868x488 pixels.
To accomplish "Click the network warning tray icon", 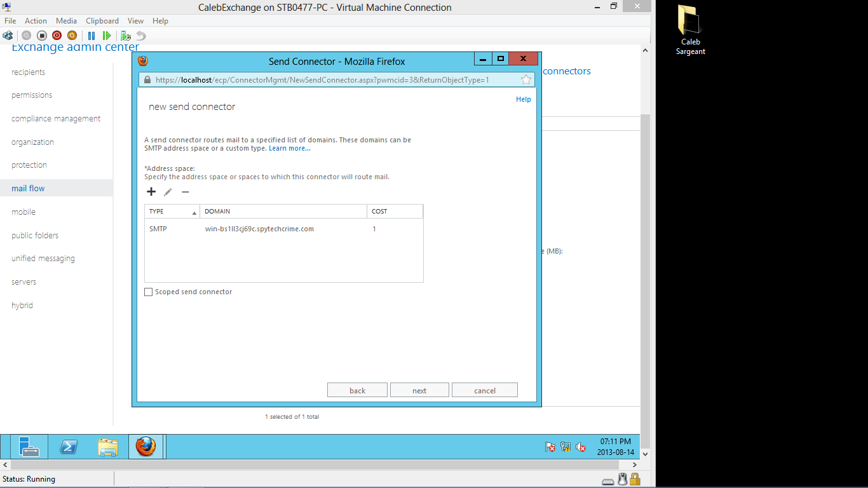I will tap(566, 447).
